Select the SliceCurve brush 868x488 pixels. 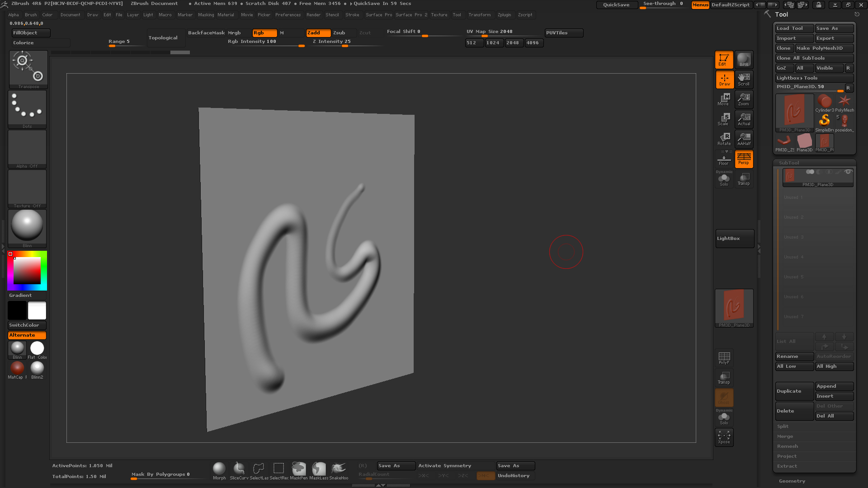(239, 471)
